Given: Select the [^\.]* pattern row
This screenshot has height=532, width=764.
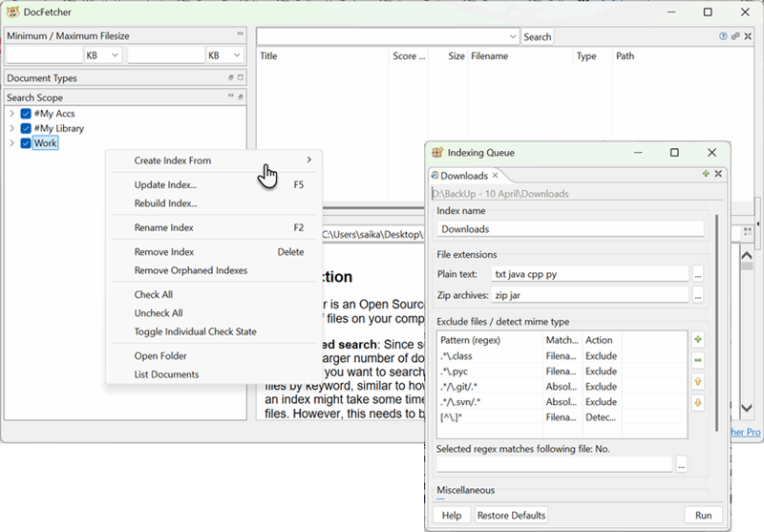Looking at the screenshot, I should tap(562, 417).
